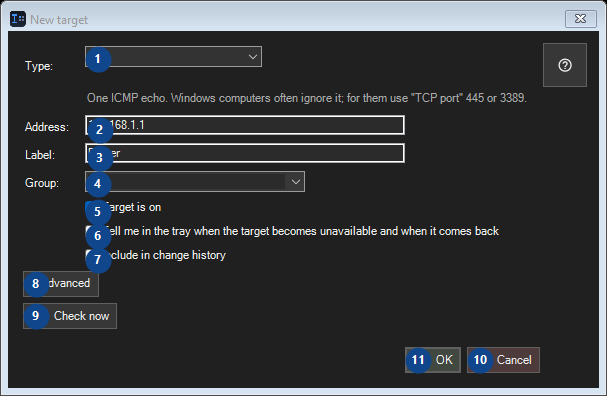Click the app icon in the title bar

tap(18, 19)
